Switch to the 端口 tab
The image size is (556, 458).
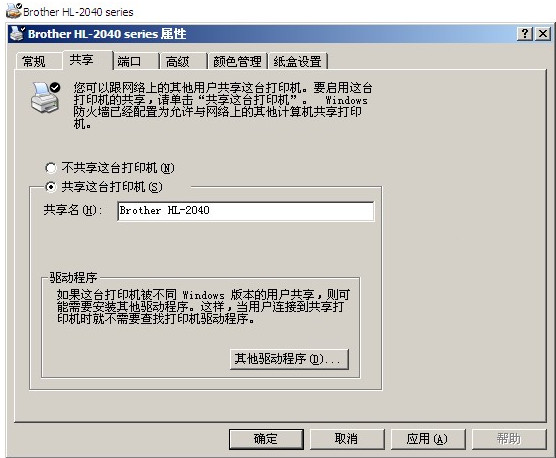click(129, 62)
